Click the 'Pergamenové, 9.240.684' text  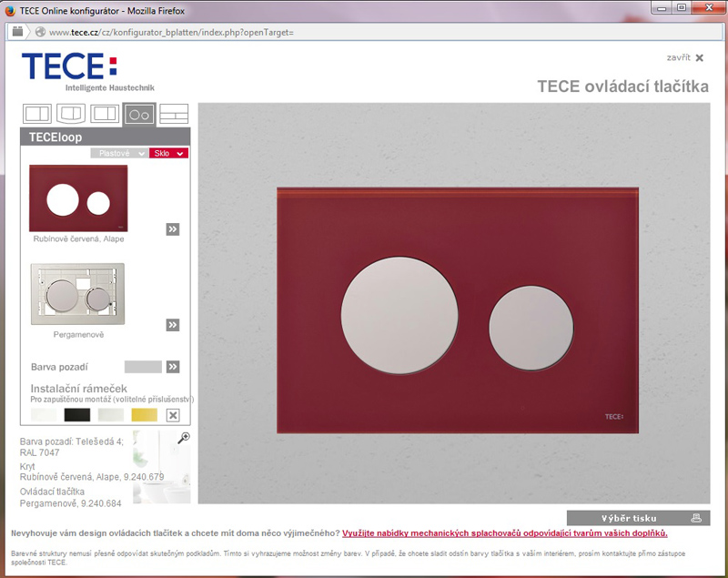(71, 503)
